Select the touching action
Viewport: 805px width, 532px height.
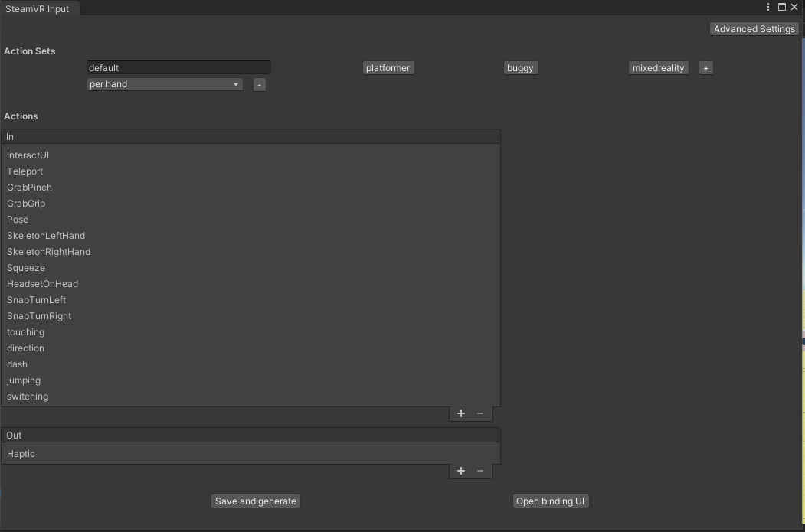251,332
